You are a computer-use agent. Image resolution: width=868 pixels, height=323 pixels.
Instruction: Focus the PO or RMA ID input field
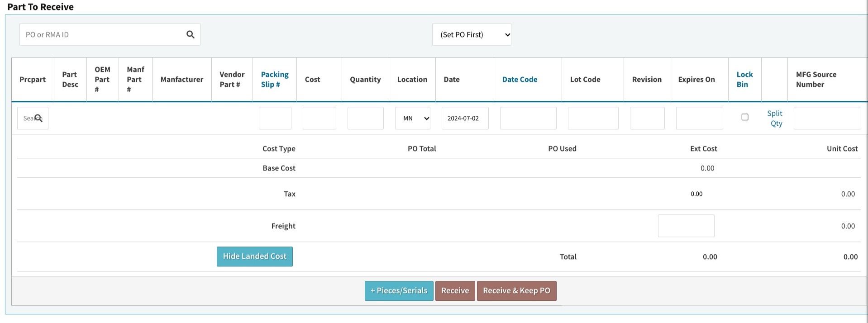coord(102,35)
